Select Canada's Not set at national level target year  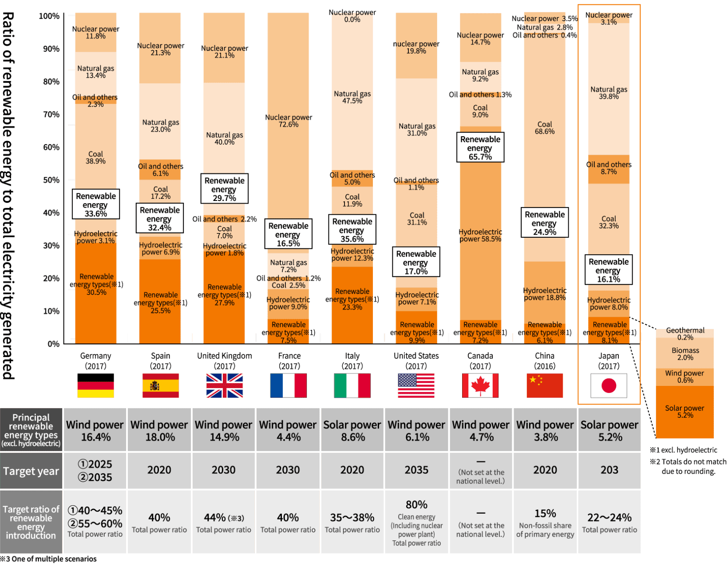481,471
